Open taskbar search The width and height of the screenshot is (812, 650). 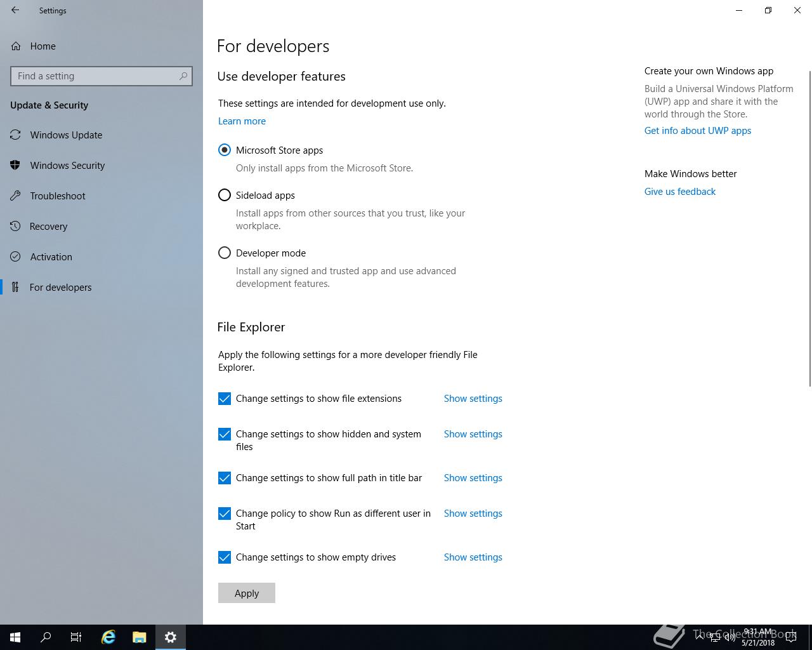click(46, 637)
